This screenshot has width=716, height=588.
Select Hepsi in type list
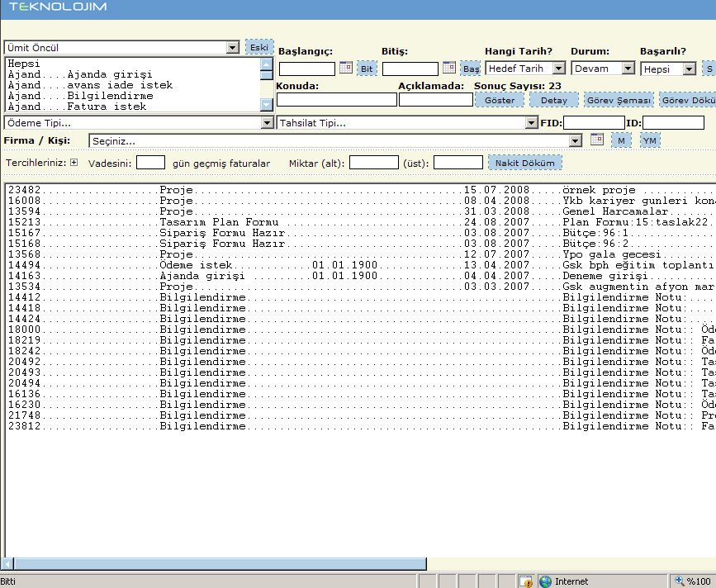132,64
